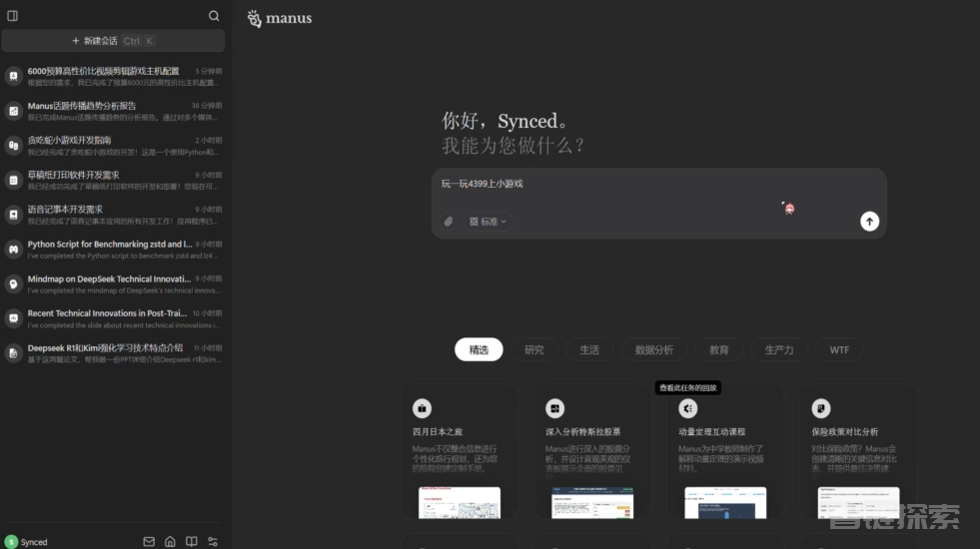Open the Synced user profile
Image resolution: width=980 pixels, height=549 pixels.
coord(26,541)
